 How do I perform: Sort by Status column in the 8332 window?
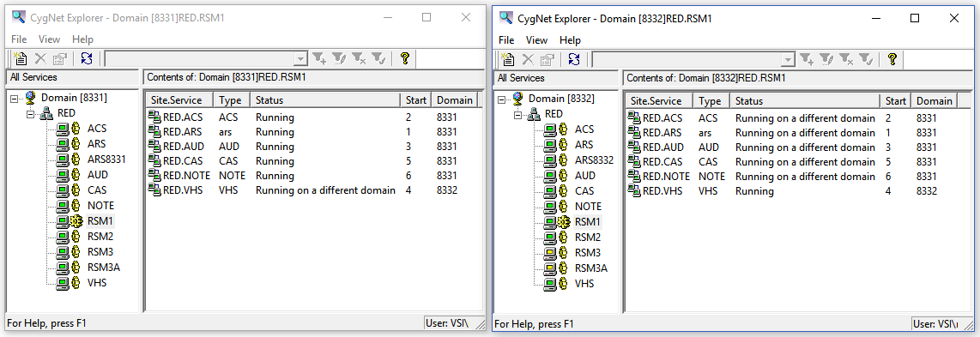click(805, 100)
